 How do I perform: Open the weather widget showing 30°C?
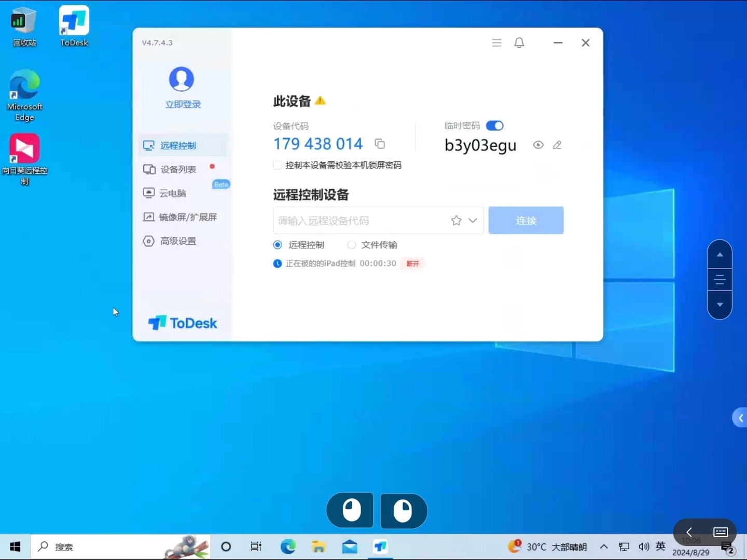[x=547, y=547]
